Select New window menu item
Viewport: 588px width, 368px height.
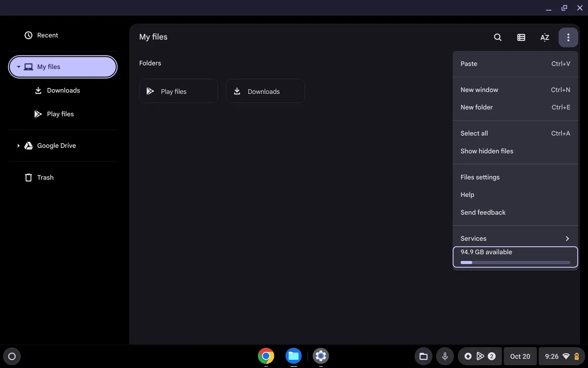point(515,90)
